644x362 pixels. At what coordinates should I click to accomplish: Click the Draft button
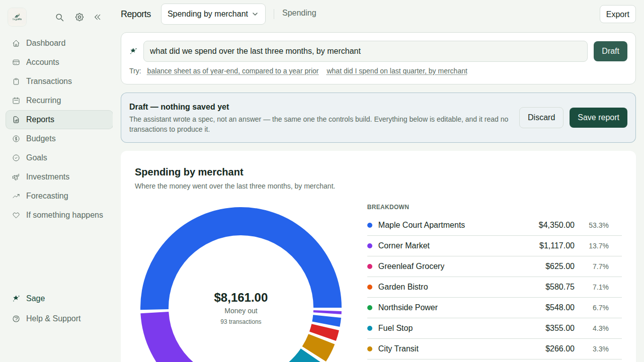pyautogui.click(x=610, y=51)
